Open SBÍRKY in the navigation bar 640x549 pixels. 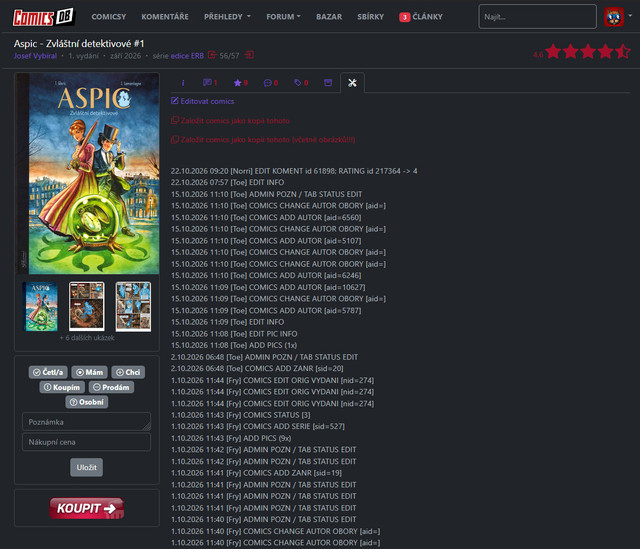point(371,17)
